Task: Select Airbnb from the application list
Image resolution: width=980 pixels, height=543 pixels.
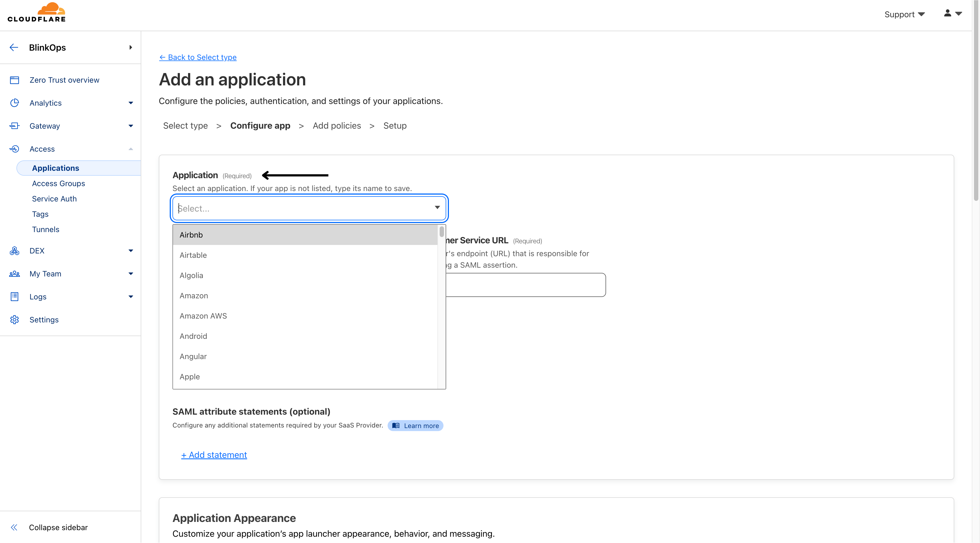Action: tap(305, 235)
